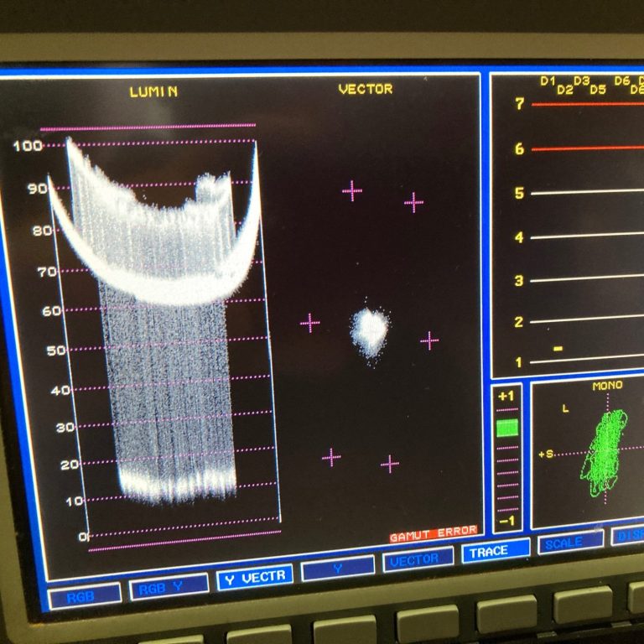The height and width of the screenshot is (644, 644).
Task: Select the LUMIN waveform title
Action: pyautogui.click(x=154, y=91)
